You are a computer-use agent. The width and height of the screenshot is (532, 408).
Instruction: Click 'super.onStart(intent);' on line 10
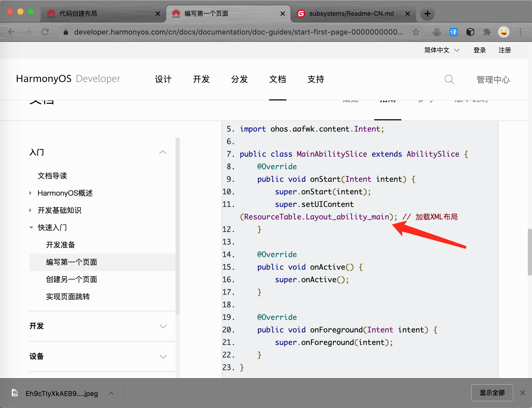click(x=323, y=192)
